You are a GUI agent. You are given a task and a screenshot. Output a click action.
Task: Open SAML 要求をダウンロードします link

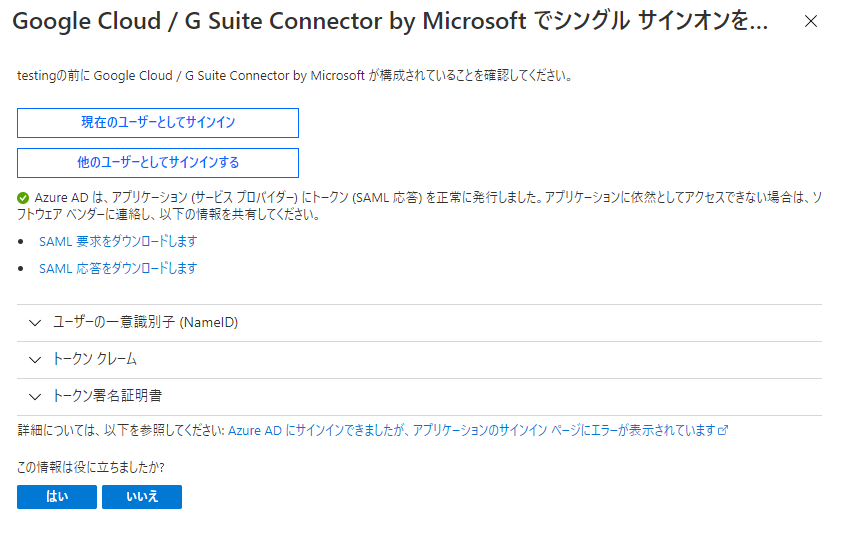coord(118,241)
